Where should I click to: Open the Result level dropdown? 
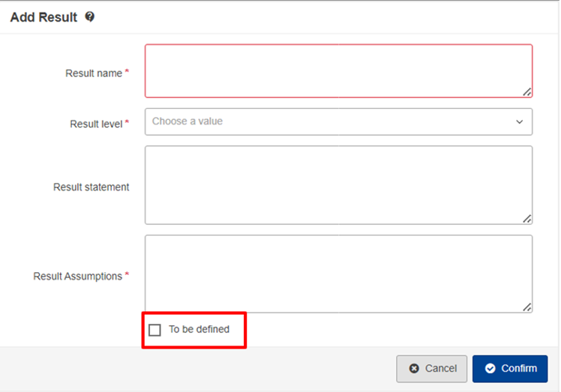pyautogui.click(x=338, y=121)
